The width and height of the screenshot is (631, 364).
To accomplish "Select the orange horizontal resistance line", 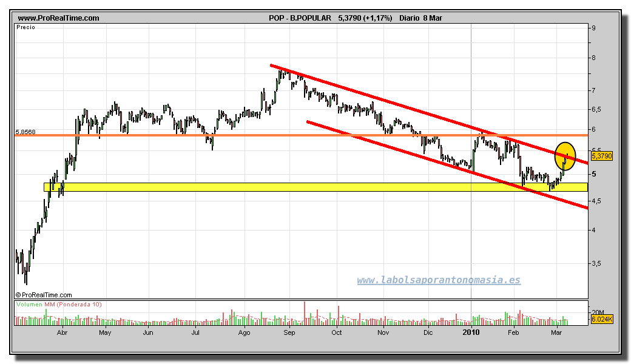I will (182, 135).
